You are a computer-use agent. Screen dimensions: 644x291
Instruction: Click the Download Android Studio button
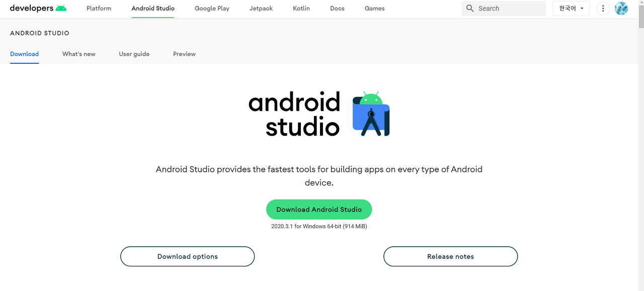319,210
